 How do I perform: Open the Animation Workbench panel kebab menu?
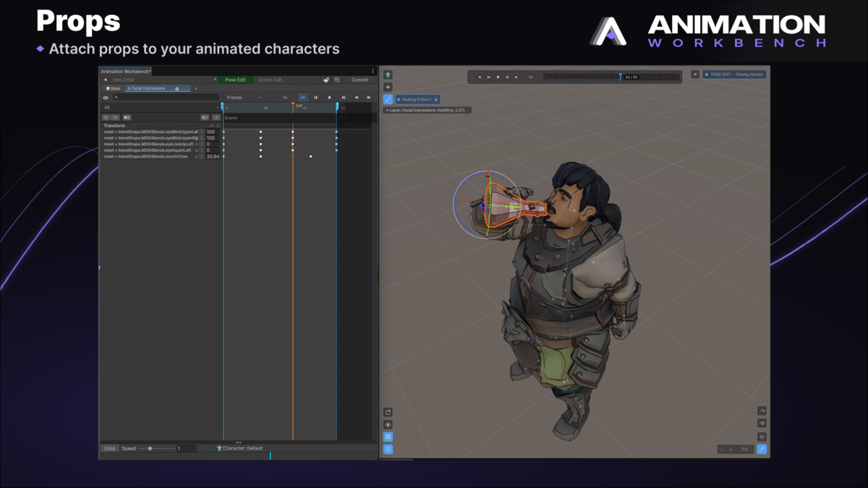373,71
